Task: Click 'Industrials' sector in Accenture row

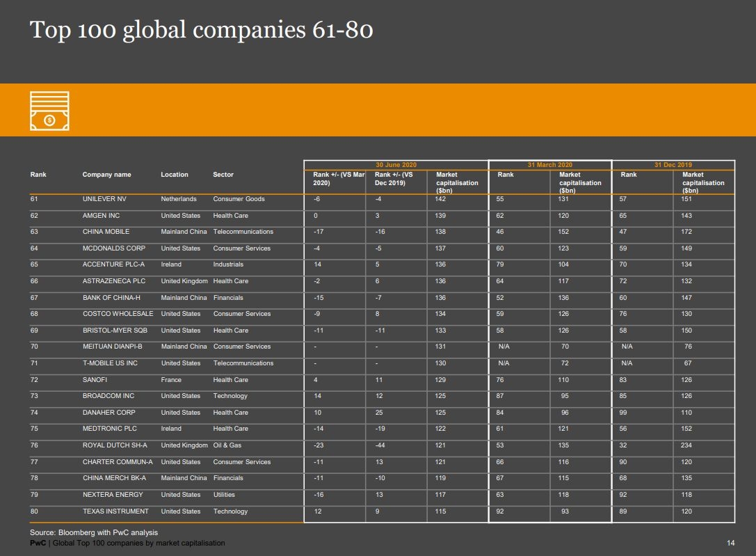Action: pos(228,264)
